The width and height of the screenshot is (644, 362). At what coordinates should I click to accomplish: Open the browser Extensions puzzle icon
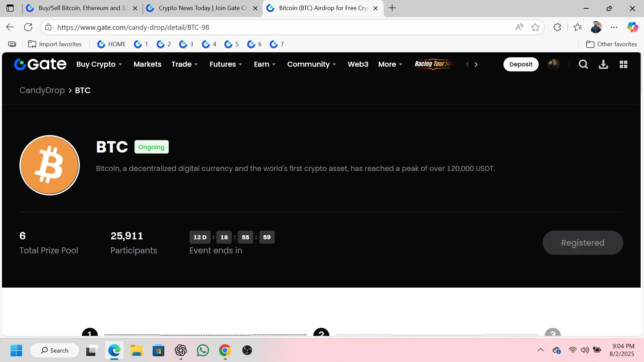[557, 27]
